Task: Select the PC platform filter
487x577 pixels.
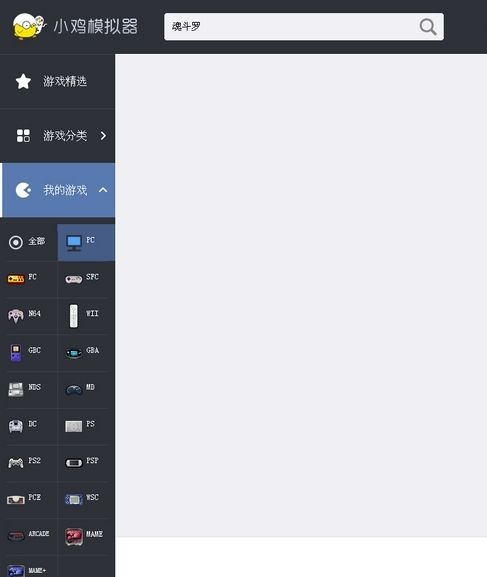Action: tap(86, 243)
